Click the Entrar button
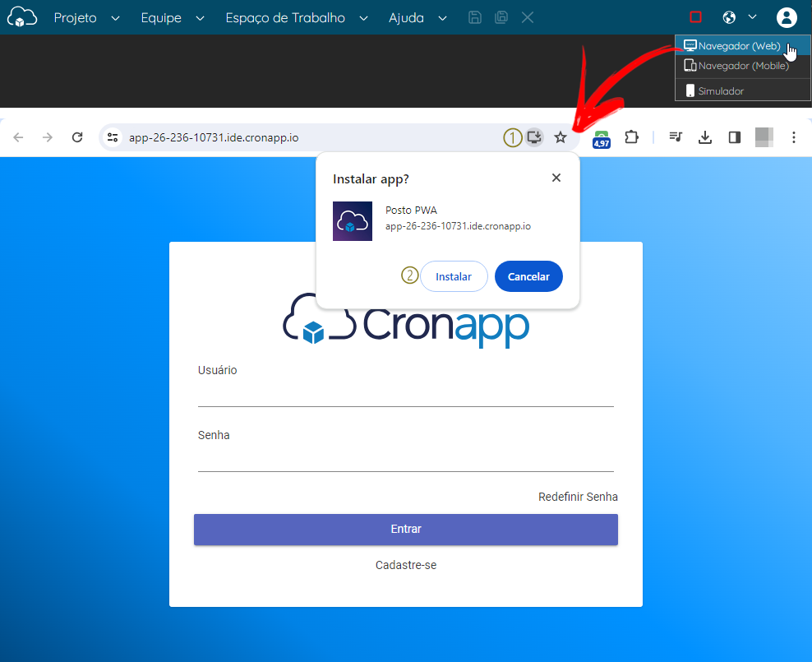 [x=406, y=530]
